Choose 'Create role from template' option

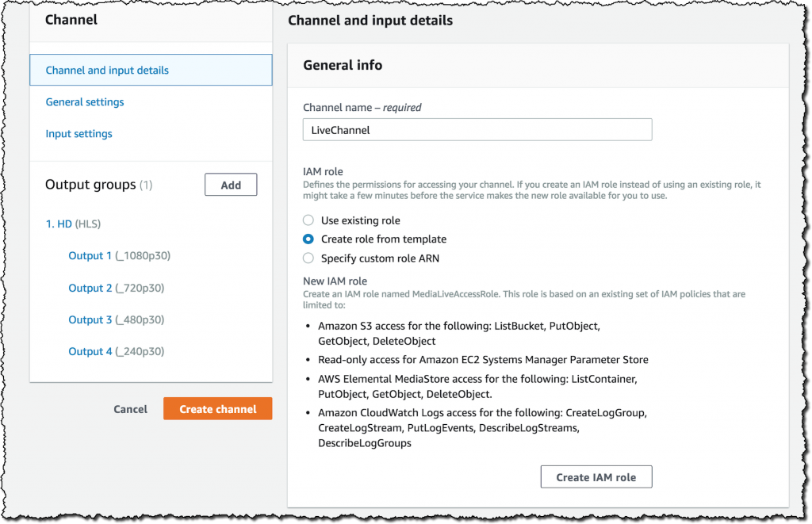(x=308, y=239)
